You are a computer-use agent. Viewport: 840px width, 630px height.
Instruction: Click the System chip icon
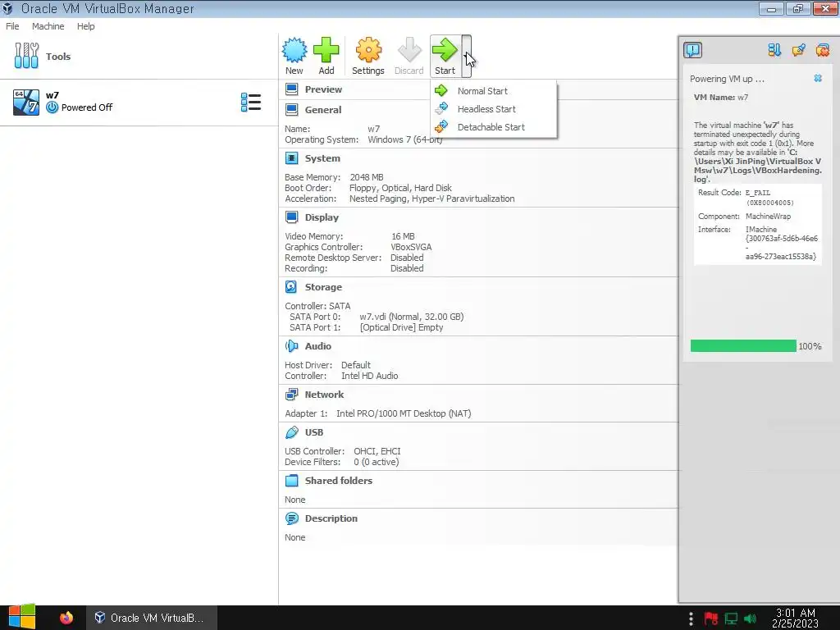tap(291, 158)
